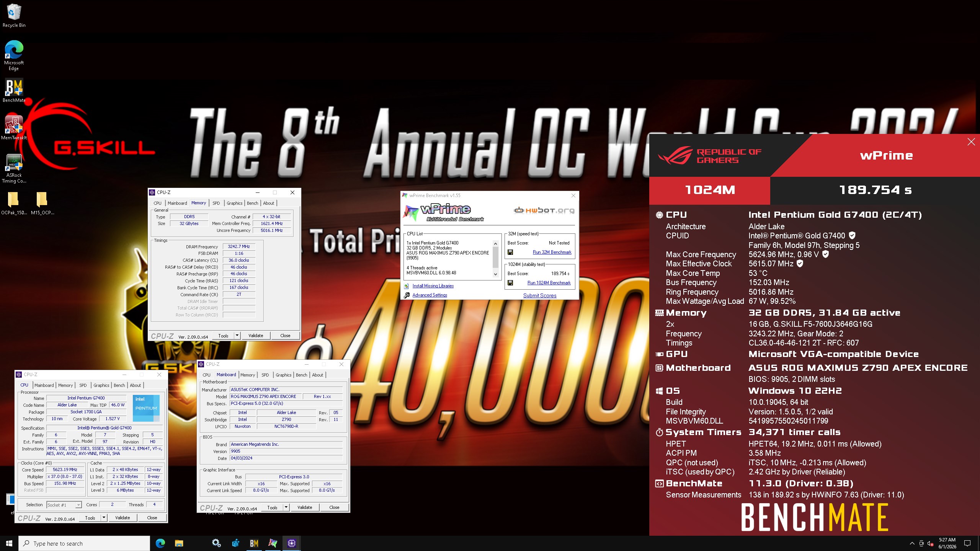Viewport: 980px width, 551px height.
Task: Click Validate in CPU-Z Memory window
Action: [256, 336]
